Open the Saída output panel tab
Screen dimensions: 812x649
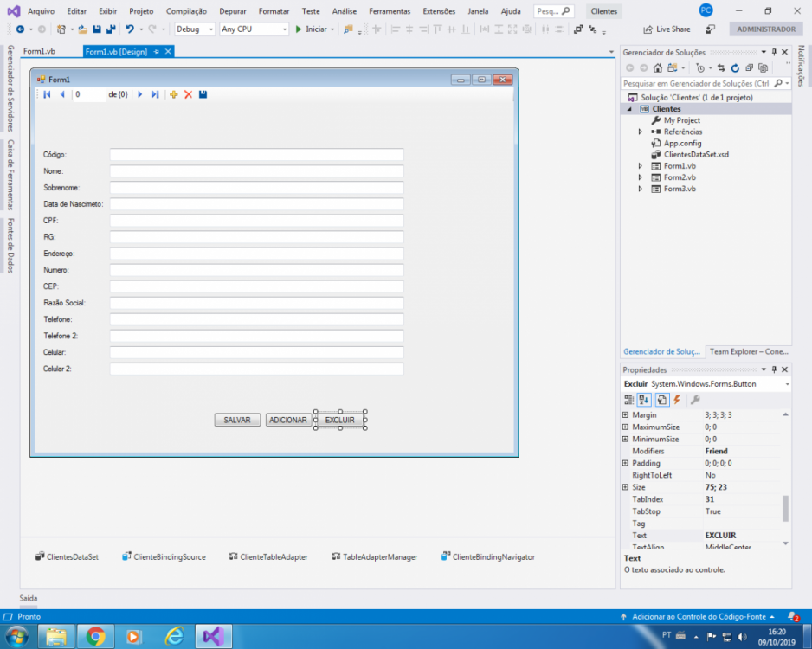click(x=29, y=598)
